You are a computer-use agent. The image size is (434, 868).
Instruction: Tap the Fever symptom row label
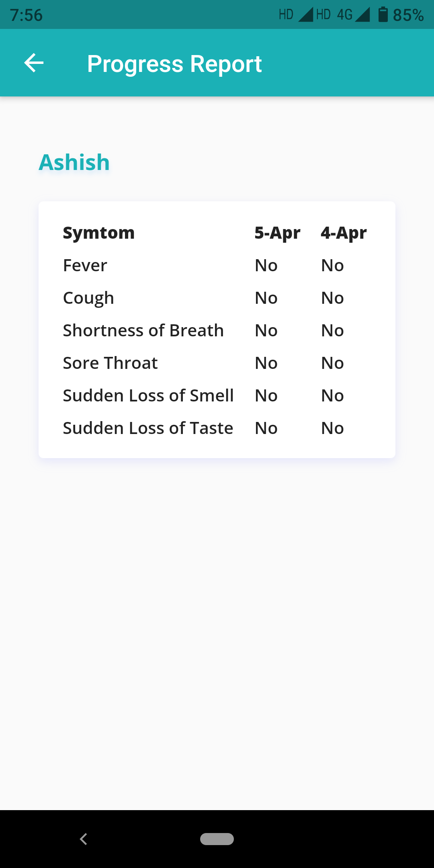[85, 266]
